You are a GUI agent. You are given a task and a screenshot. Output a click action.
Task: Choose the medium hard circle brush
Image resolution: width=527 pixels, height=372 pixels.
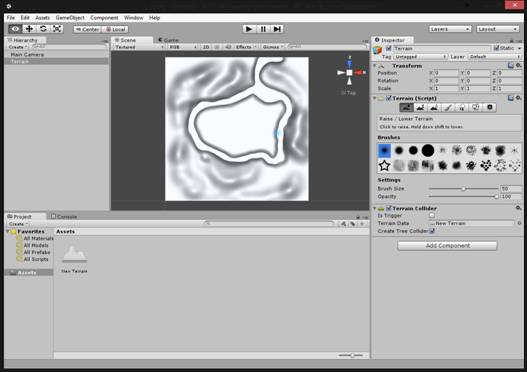coord(413,151)
